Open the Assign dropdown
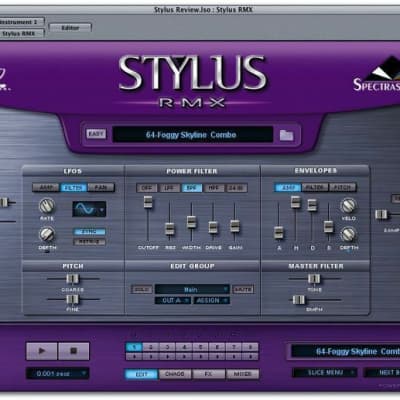 coord(211,300)
